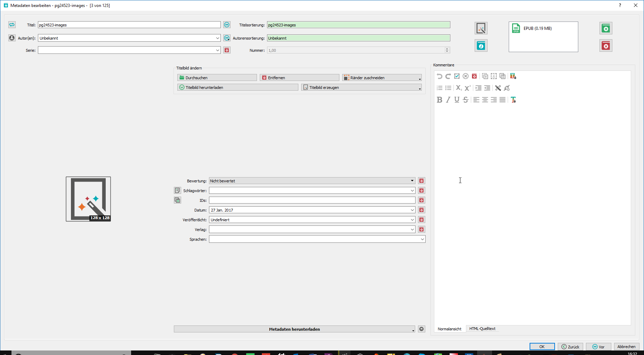The width and height of the screenshot is (644, 355).
Task: Increase paragraph indentation
Action: (x=478, y=88)
